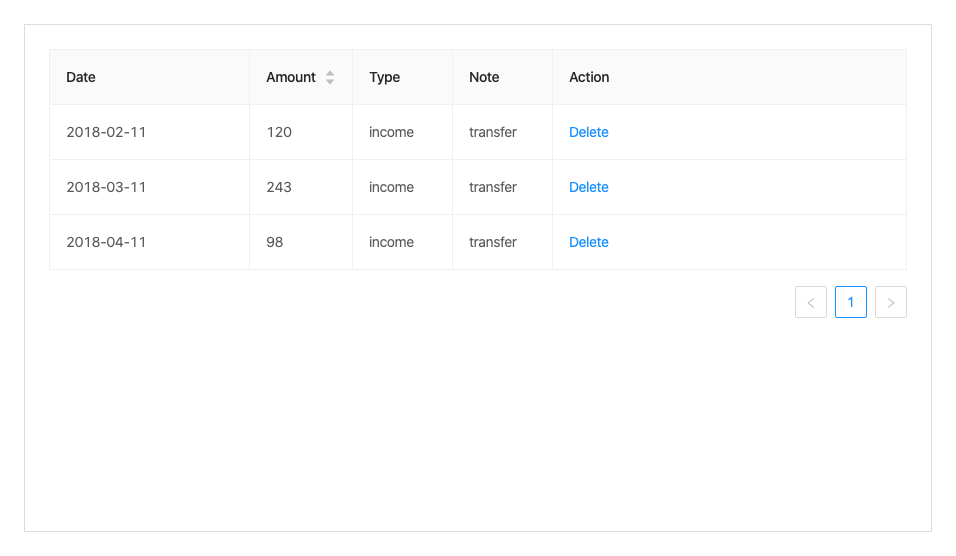
Task: Click the amount cell showing 120
Action: click(x=279, y=132)
